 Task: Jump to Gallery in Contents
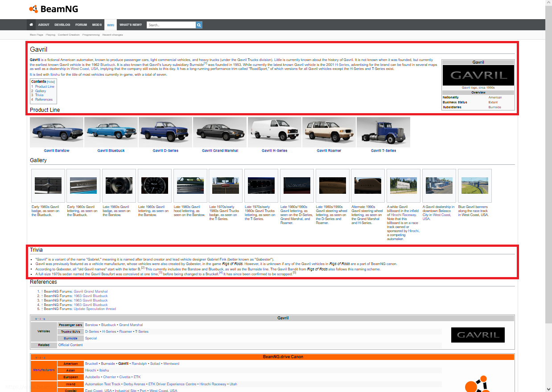point(41,91)
